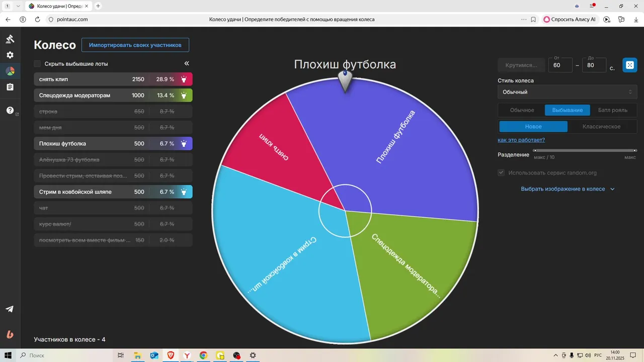Click the eliminated 'курс валют/' lot row

click(x=113, y=224)
